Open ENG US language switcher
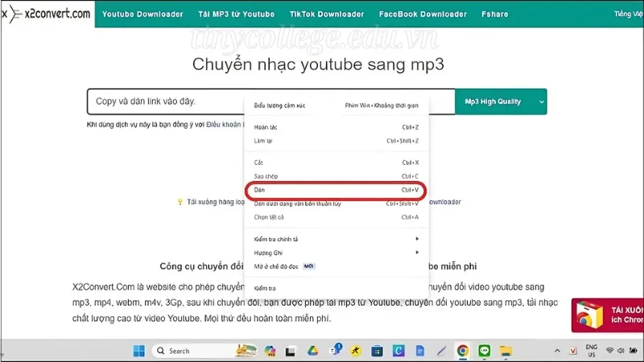Image resolution: width=644 pixels, height=362 pixels. coord(592,351)
